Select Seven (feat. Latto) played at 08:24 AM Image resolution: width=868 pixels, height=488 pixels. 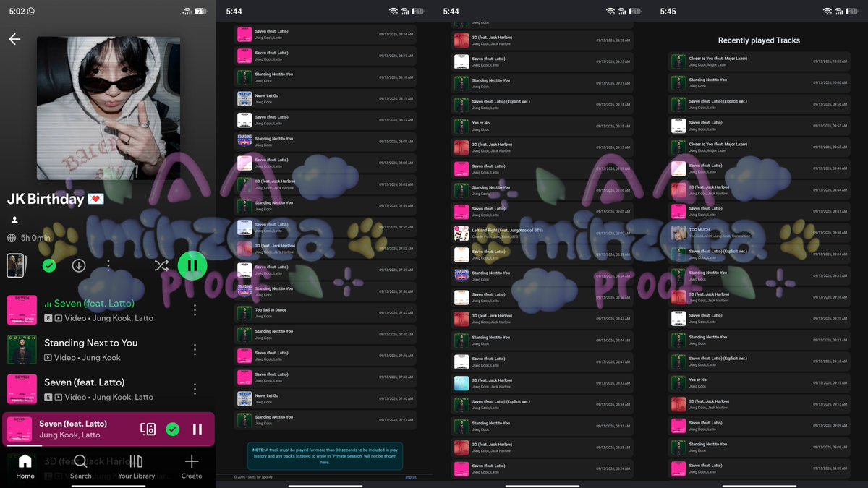click(325, 34)
